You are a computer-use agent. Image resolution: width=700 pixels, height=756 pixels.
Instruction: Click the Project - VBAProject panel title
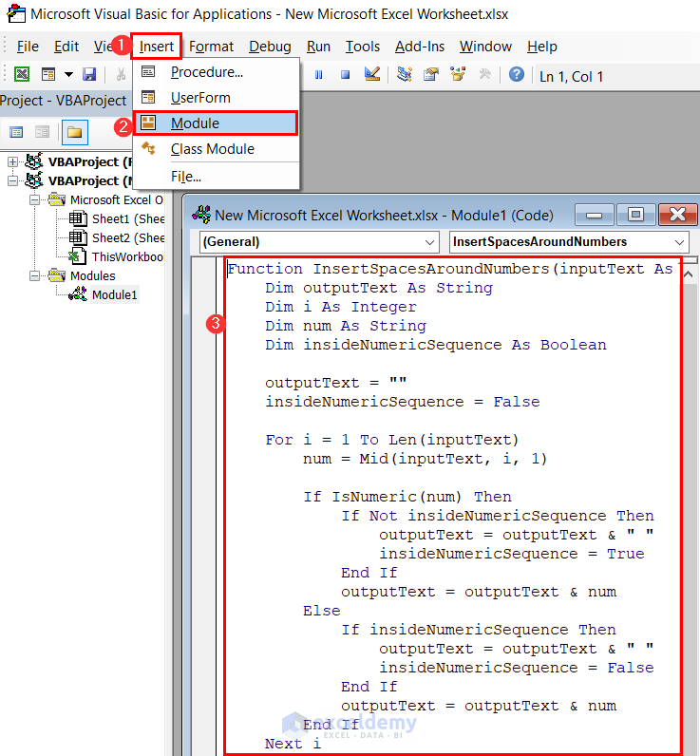pos(63,101)
